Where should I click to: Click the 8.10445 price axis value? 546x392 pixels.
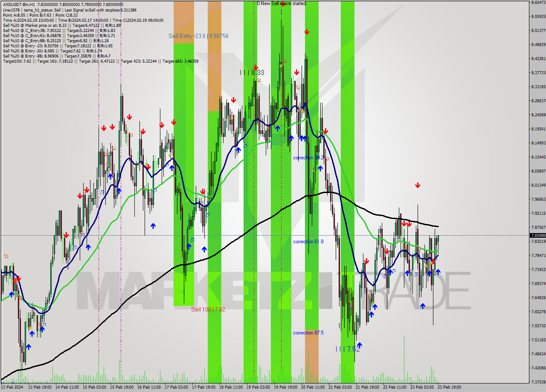538,157
